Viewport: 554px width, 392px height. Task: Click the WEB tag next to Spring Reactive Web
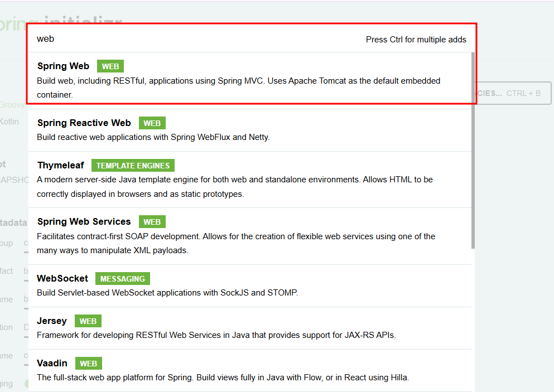152,123
